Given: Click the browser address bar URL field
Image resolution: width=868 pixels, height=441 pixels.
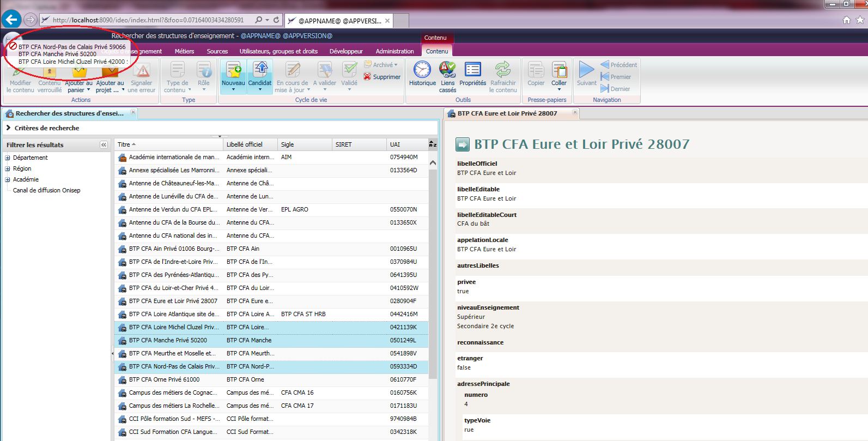Looking at the screenshot, I should click(148, 20).
